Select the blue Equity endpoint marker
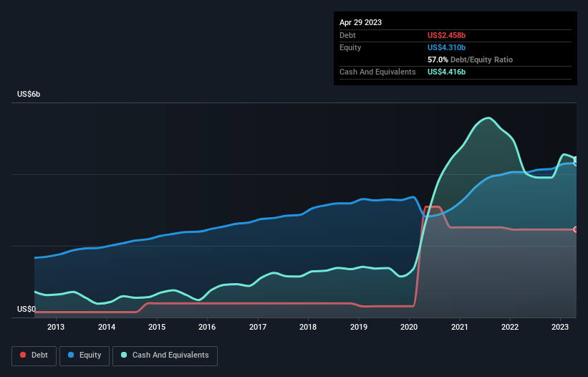 point(576,163)
